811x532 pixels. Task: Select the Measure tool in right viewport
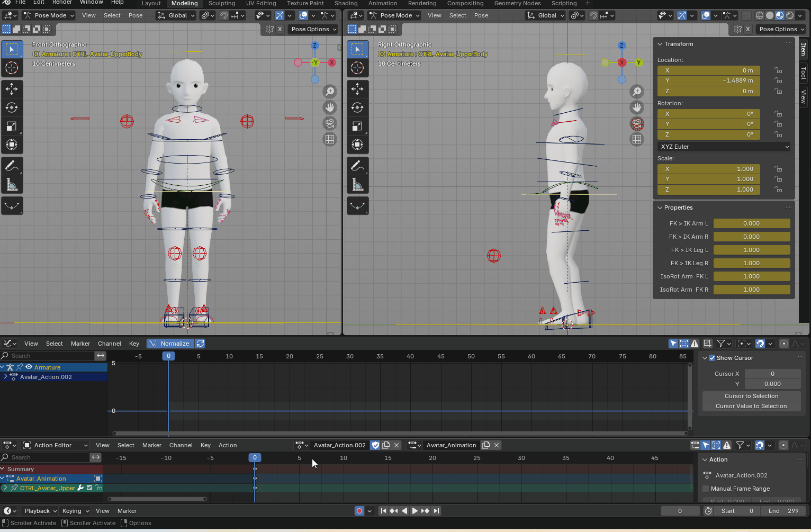tap(357, 185)
